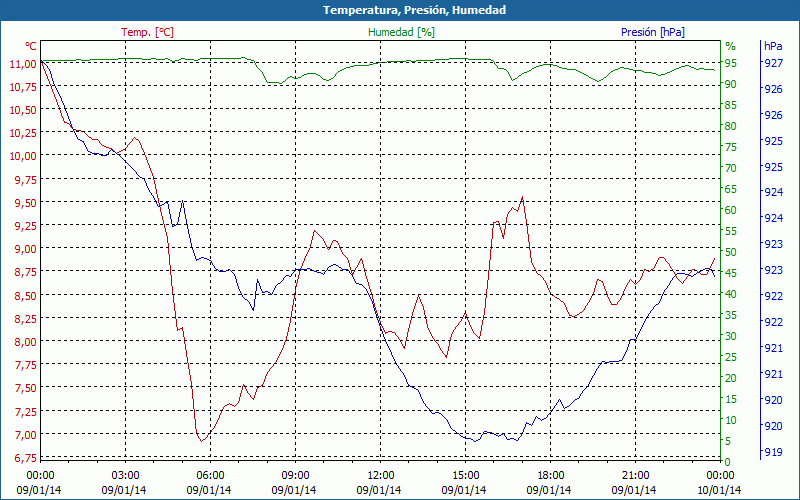Select the green 'Humedad [%]' legend label
The image size is (800, 500).
pos(402,32)
